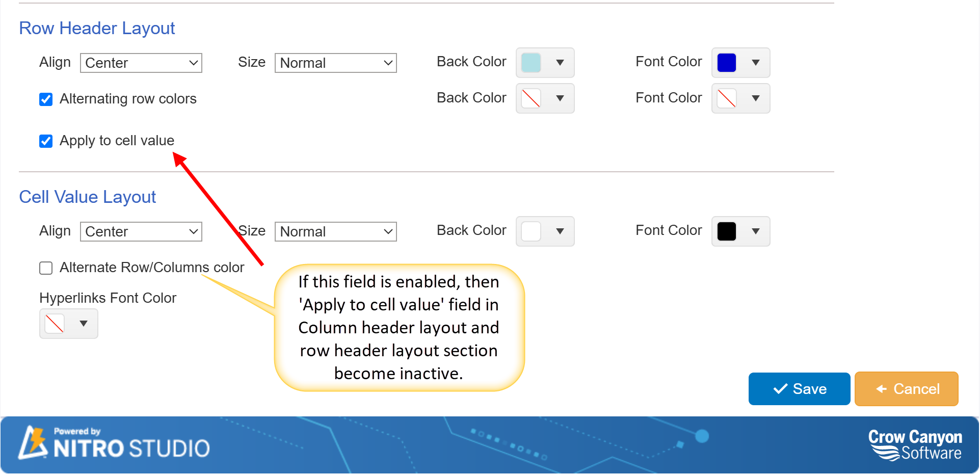980x475 pixels.
Task: Open the alternating row Back Color dropdown arrow
Action: [x=560, y=98]
